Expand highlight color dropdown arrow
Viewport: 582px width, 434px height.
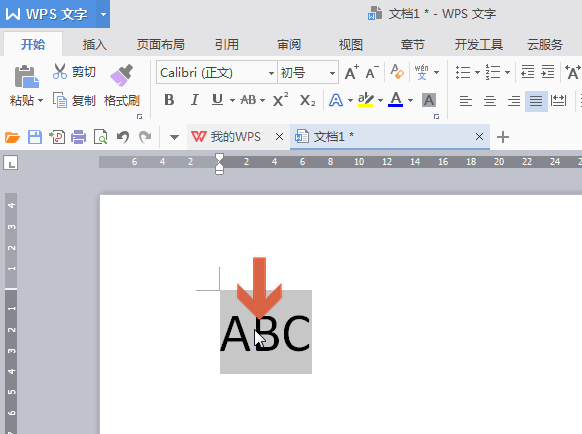click(x=380, y=100)
